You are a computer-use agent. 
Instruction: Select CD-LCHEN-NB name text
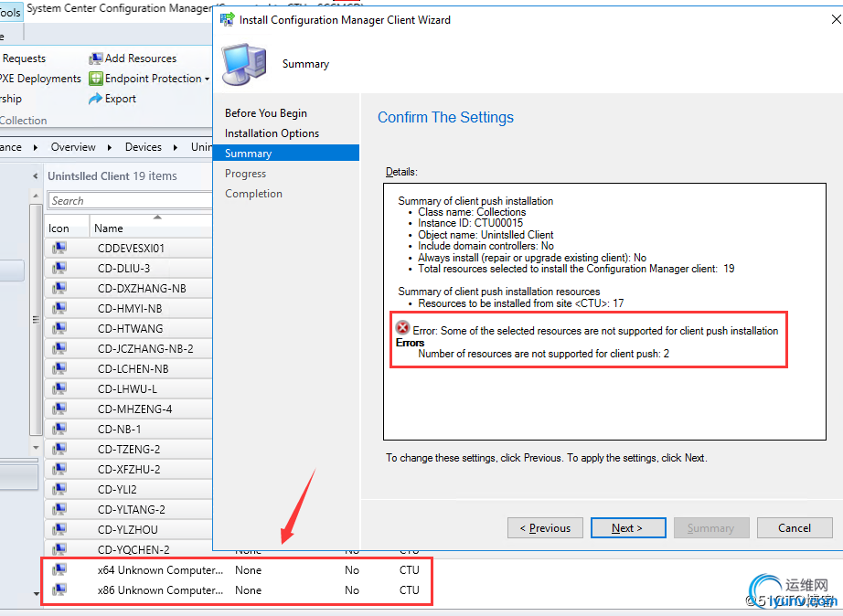[133, 368]
